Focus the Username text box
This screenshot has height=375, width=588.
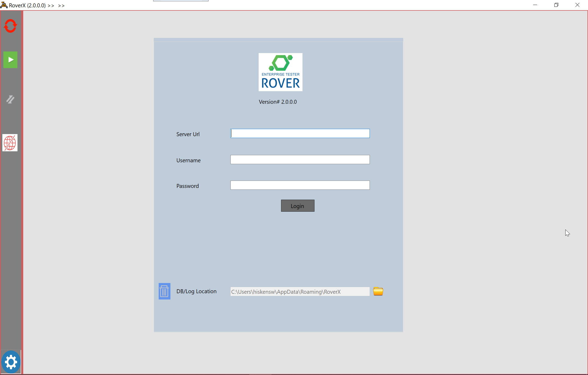click(300, 160)
